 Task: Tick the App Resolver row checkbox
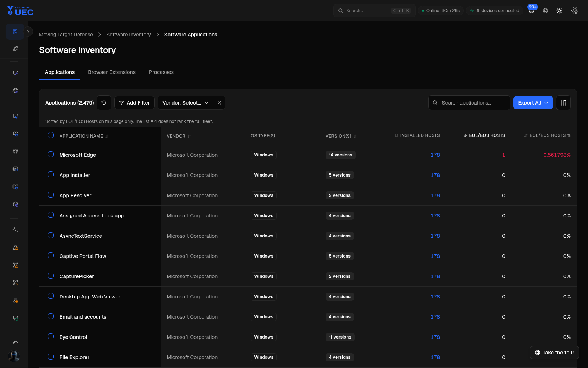[51, 195]
